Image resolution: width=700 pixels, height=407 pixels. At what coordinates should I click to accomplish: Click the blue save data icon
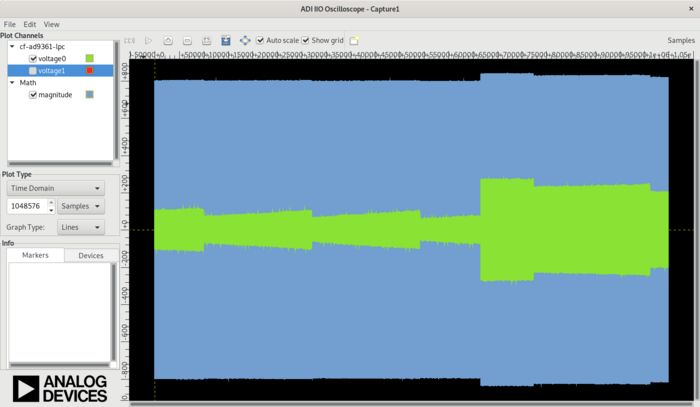pos(226,41)
